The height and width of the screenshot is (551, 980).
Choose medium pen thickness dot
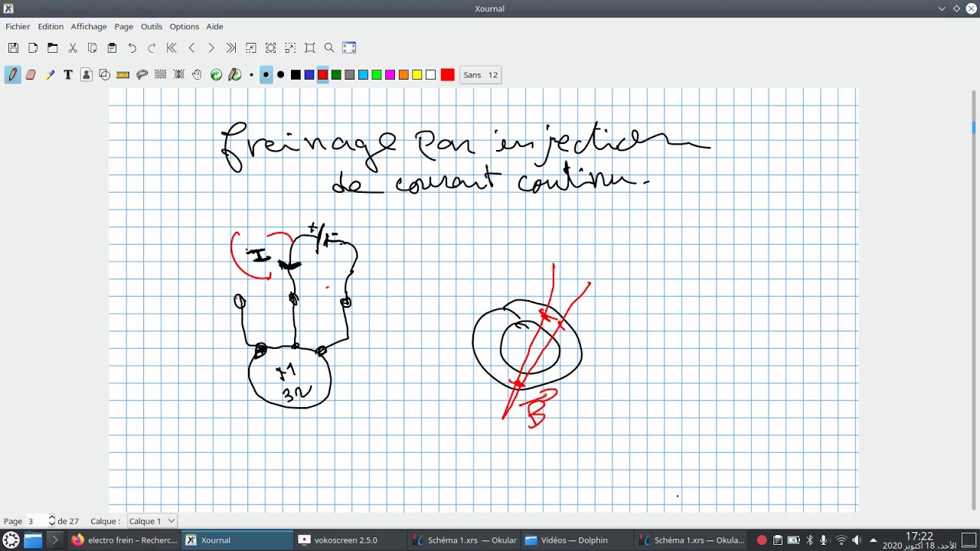click(266, 74)
